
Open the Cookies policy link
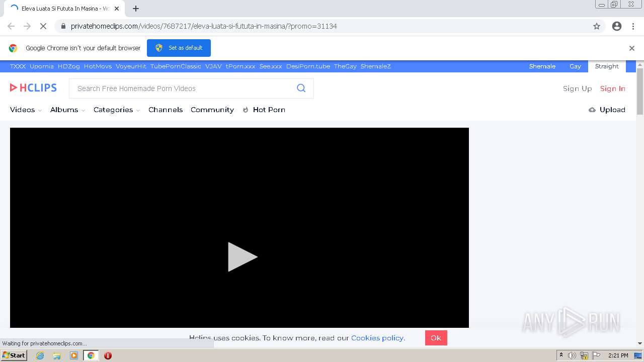click(x=378, y=338)
